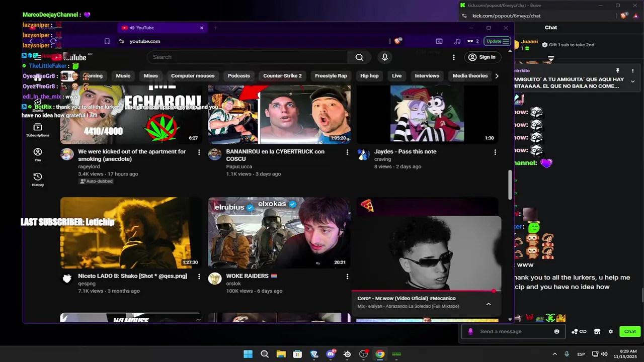Open Brave Rewards triangle icon

coord(635,16)
